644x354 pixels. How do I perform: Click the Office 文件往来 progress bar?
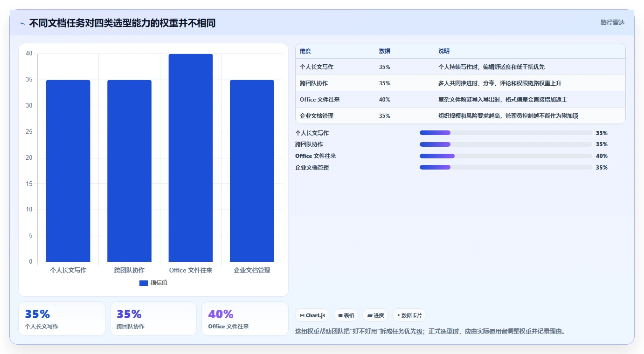click(x=506, y=156)
